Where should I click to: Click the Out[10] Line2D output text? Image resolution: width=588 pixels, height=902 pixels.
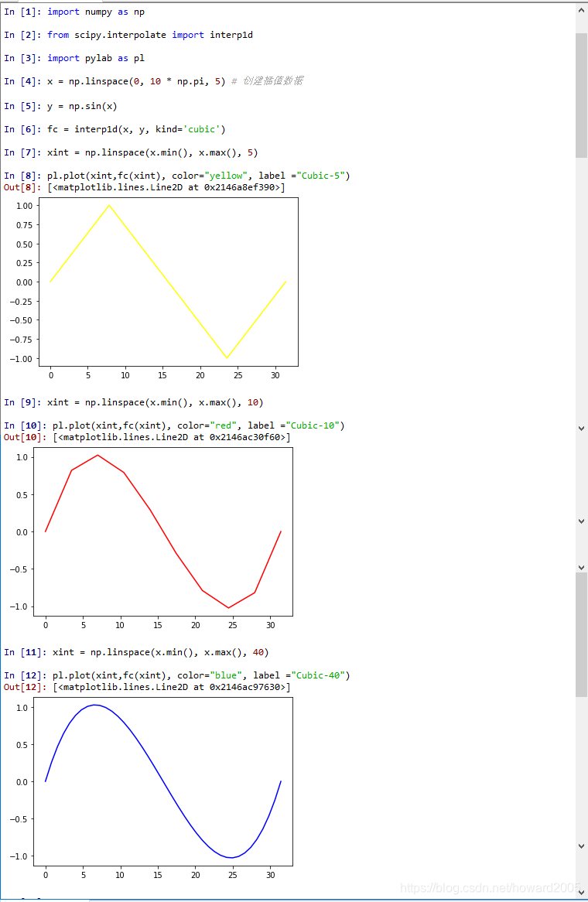point(172,437)
